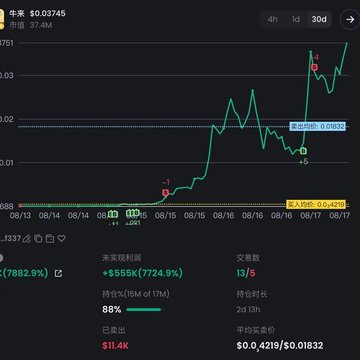
Task: Click the 交易数 label
Action: pyautogui.click(x=248, y=258)
